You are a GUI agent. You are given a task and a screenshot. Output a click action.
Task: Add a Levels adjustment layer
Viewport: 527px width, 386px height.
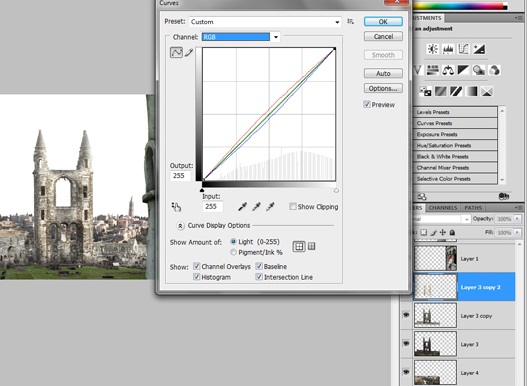pyautogui.click(x=448, y=49)
